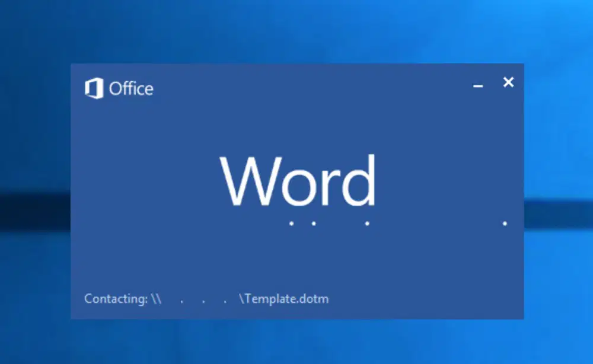
Task: Click the Office logo icon
Action: coord(94,88)
